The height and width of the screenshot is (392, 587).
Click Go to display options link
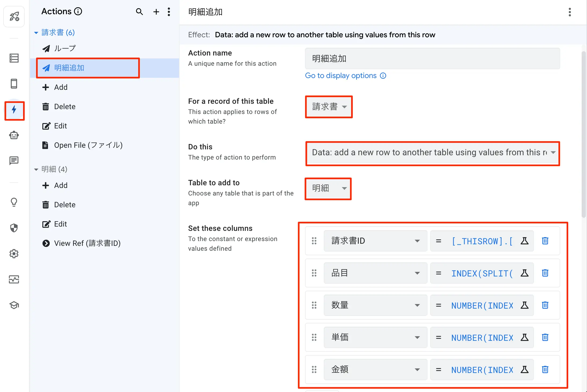coord(341,76)
